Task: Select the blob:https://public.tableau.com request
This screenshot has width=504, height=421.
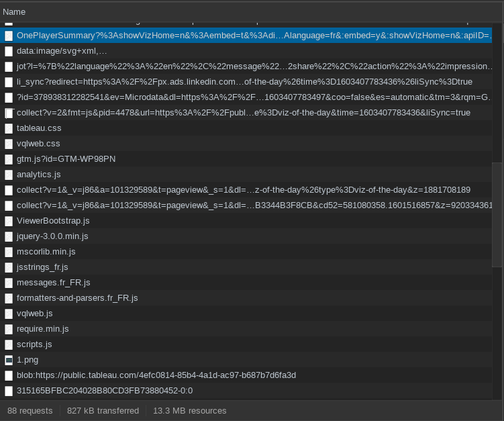Action: 246,375
